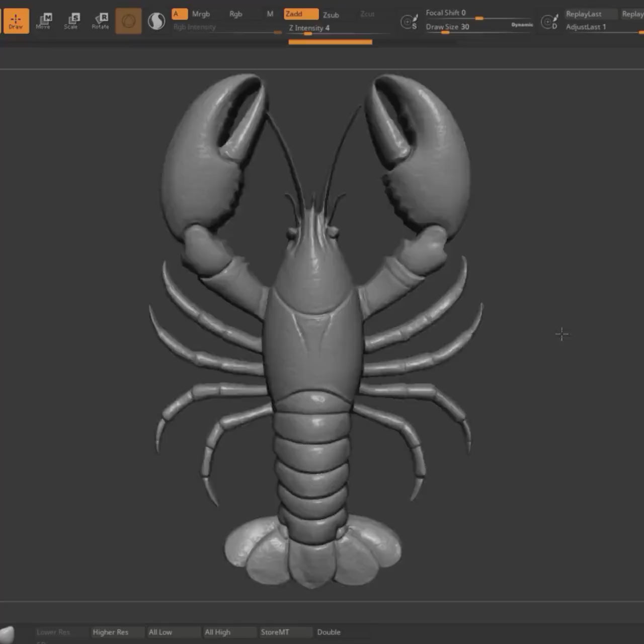Viewport: 644px width, 644px height.
Task: Click the half-filled sphere icon
Action: pos(156,21)
